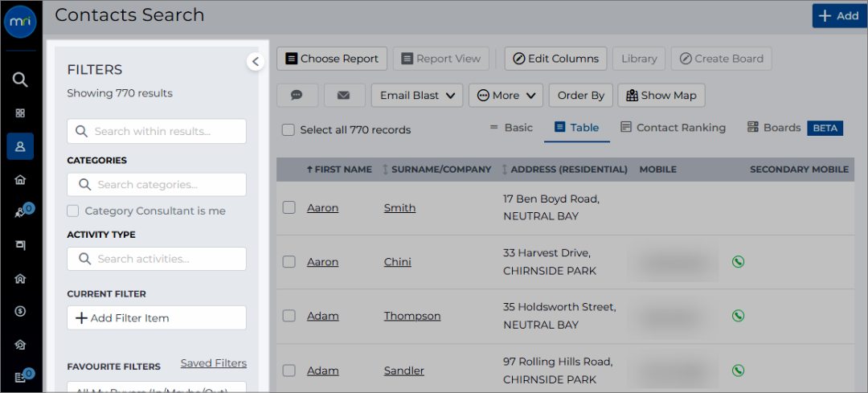Click the Secondary Mobile column header
Image resolution: width=868 pixels, height=393 pixels.
800,170
